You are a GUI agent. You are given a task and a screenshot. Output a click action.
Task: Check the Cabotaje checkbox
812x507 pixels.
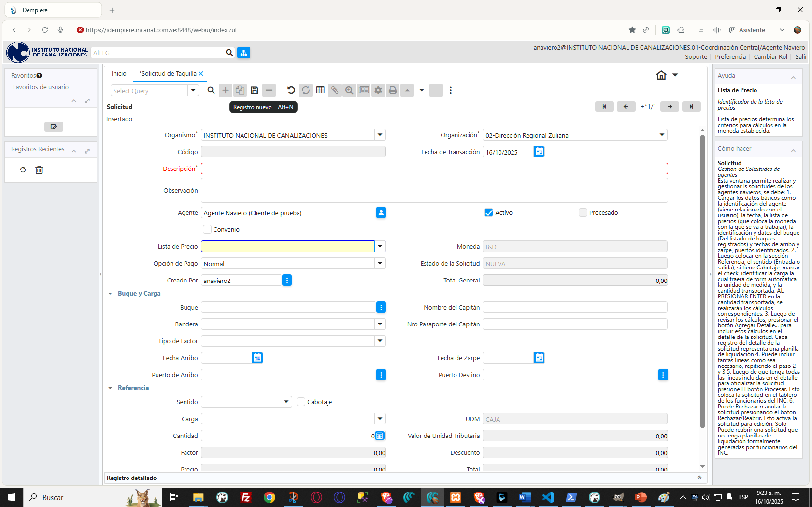(301, 402)
